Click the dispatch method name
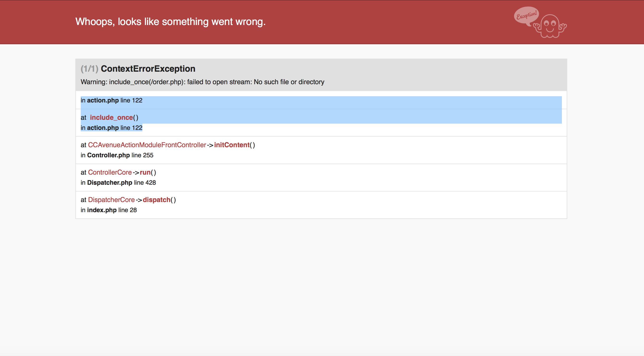The height and width of the screenshot is (356, 644). (x=157, y=200)
